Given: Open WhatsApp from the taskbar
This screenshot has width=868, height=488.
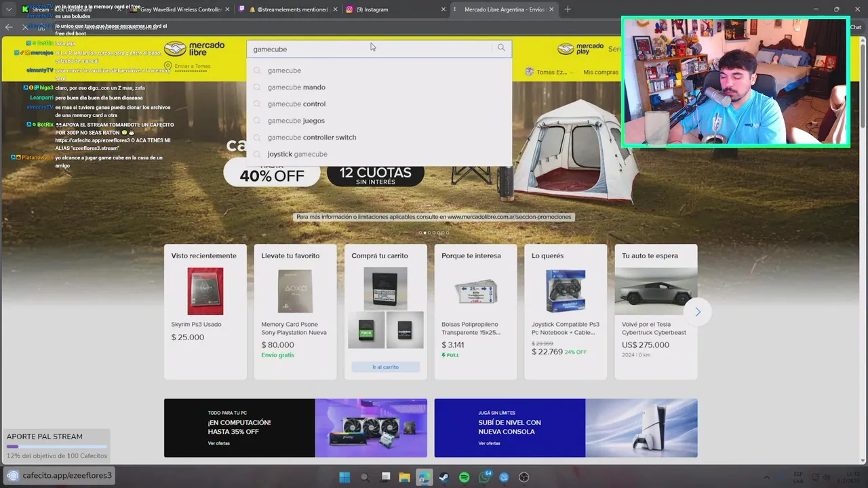Looking at the screenshot, I should point(484,477).
